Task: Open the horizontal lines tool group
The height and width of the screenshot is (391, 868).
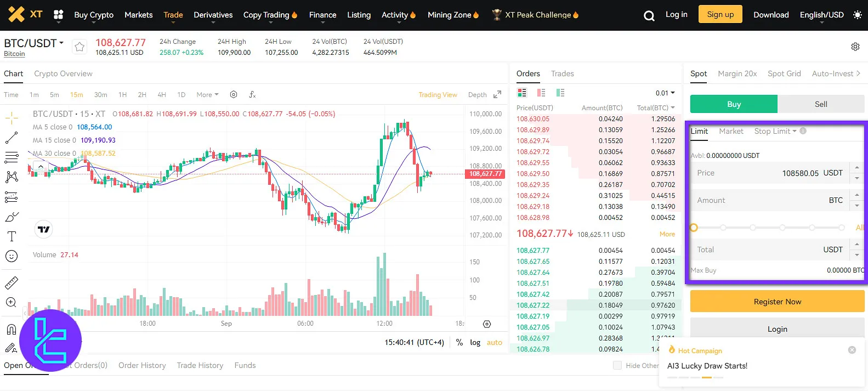Action: (12, 157)
